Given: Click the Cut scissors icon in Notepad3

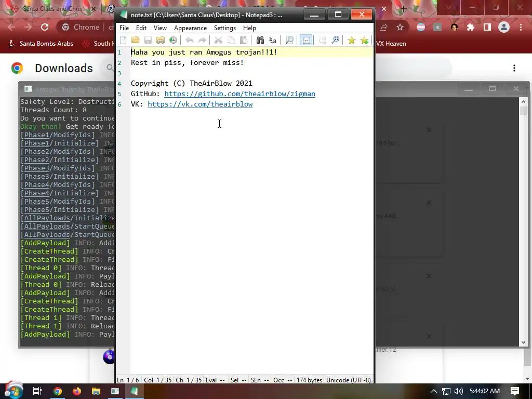Looking at the screenshot, I should pyautogui.click(x=218, y=40).
